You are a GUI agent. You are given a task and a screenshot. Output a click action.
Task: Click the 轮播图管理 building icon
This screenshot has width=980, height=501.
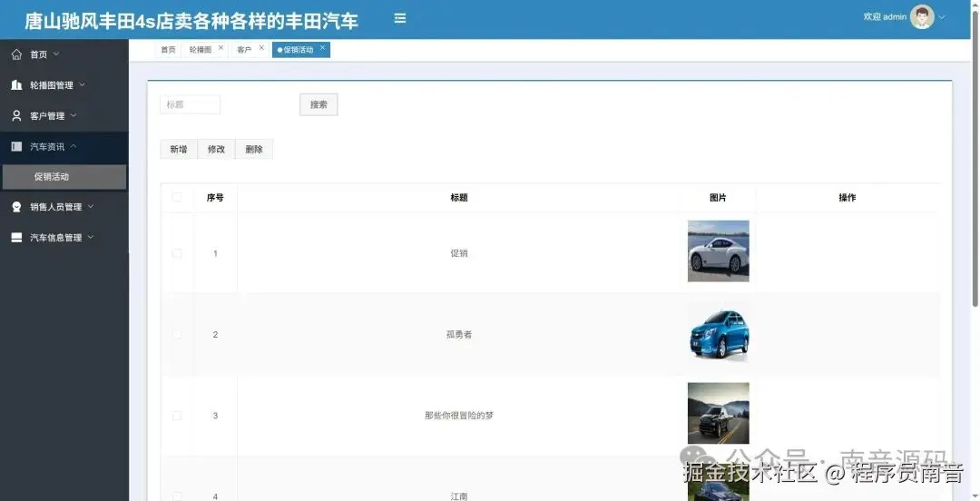click(17, 85)
